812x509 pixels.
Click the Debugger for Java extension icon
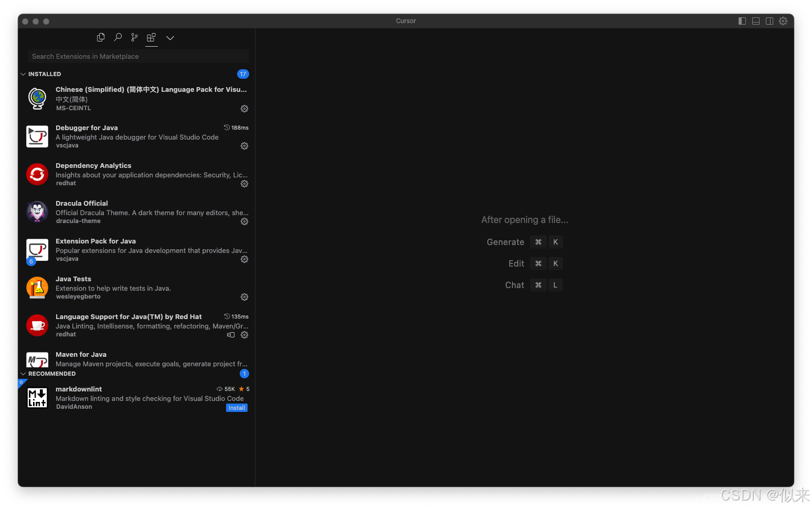tap(37, 136)
